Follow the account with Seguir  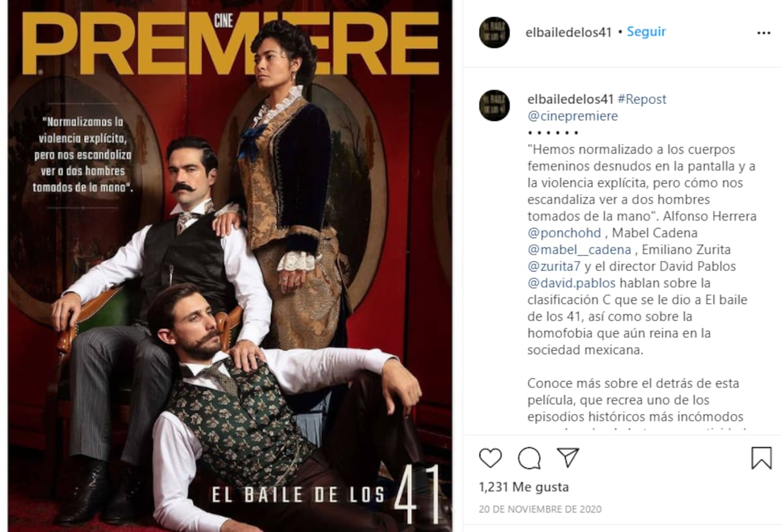646,32
